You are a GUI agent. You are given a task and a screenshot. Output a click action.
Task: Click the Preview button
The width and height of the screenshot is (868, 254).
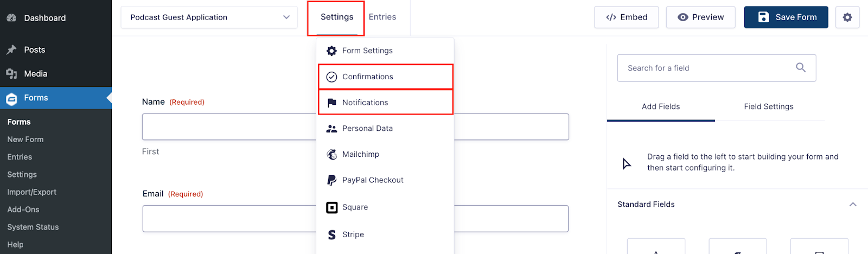pos(701,17)
